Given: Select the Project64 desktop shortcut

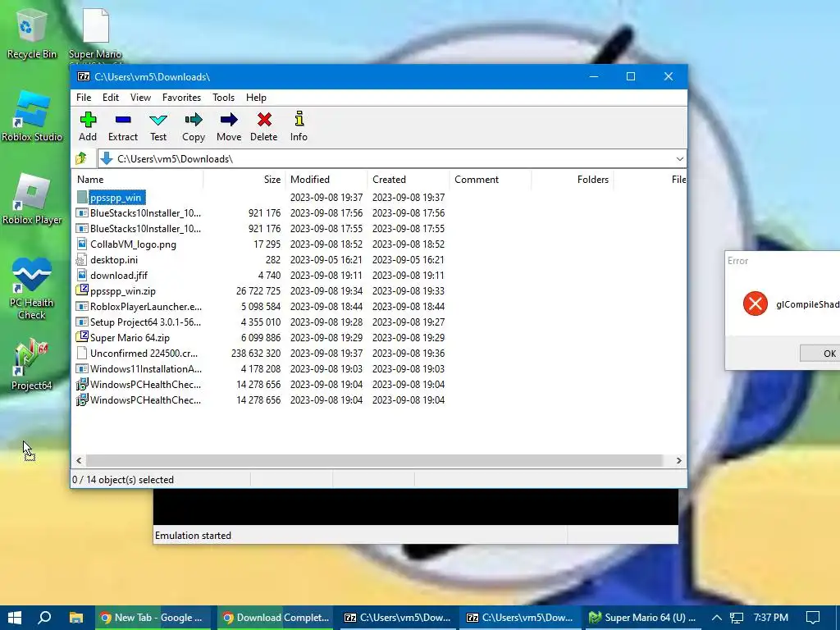Looking at the screenshot, I should 32,364.
